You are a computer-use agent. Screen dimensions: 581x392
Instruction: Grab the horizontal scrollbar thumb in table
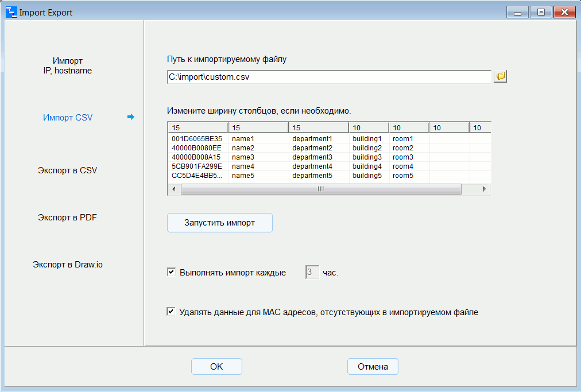(x=321, y=189)
